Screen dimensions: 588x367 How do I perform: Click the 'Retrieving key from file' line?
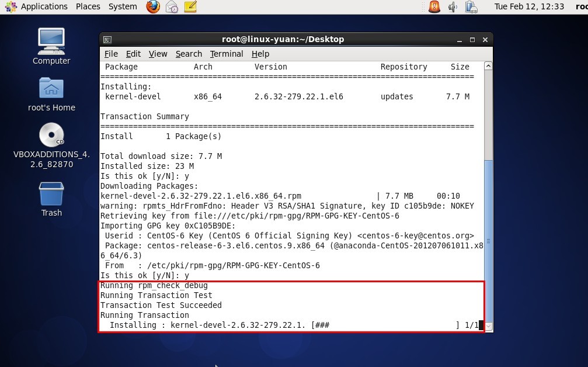click(x=250, y=216)
